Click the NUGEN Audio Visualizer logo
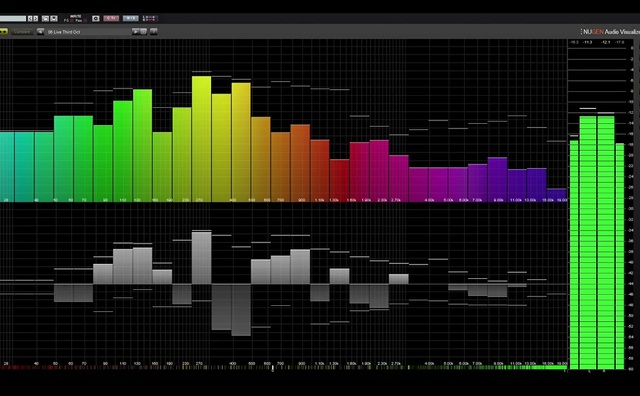640x396 pixels. point(610,31)
